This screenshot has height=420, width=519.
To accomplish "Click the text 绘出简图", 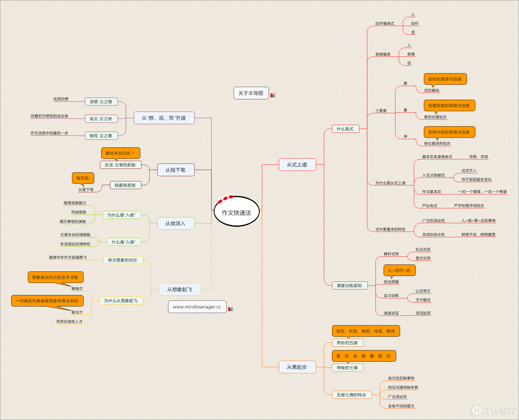I will click(x=391, y=282).
